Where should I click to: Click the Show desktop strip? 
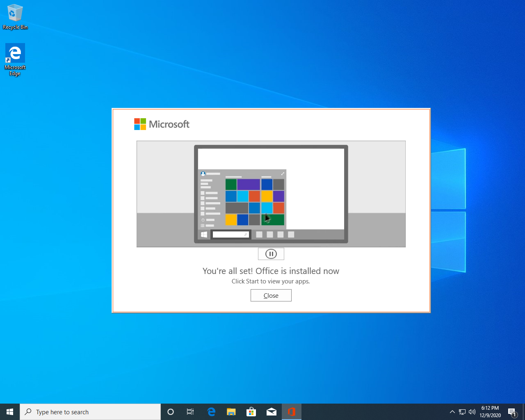(x=524, y=412)
